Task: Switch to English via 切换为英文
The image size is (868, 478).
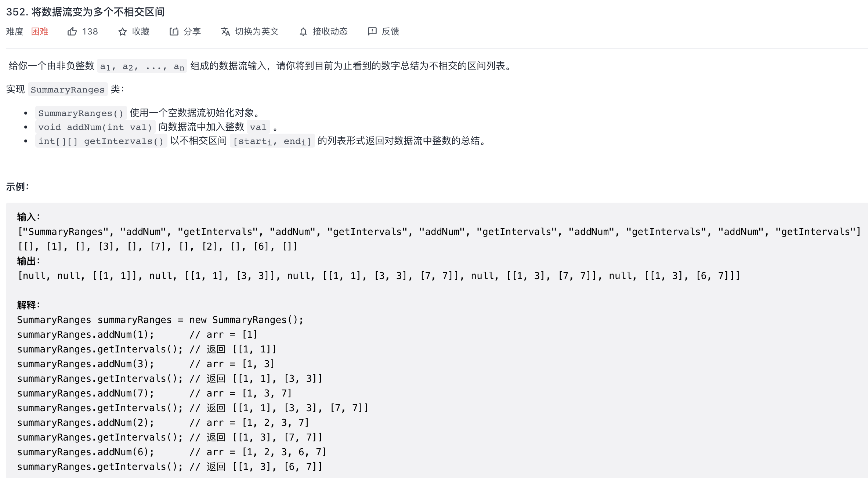Action: (x=257, y=32)
